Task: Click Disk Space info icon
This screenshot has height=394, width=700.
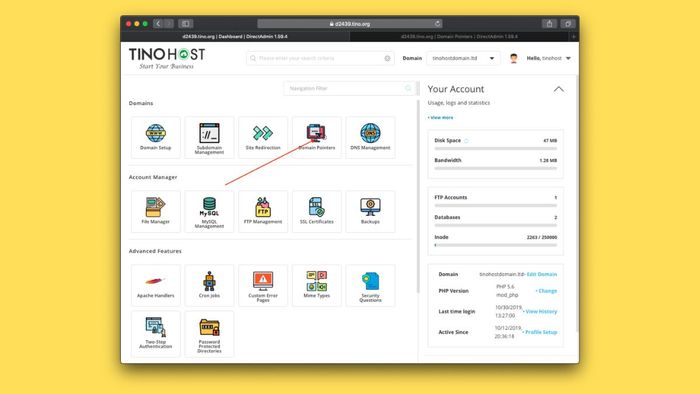Action: [466, 141]
